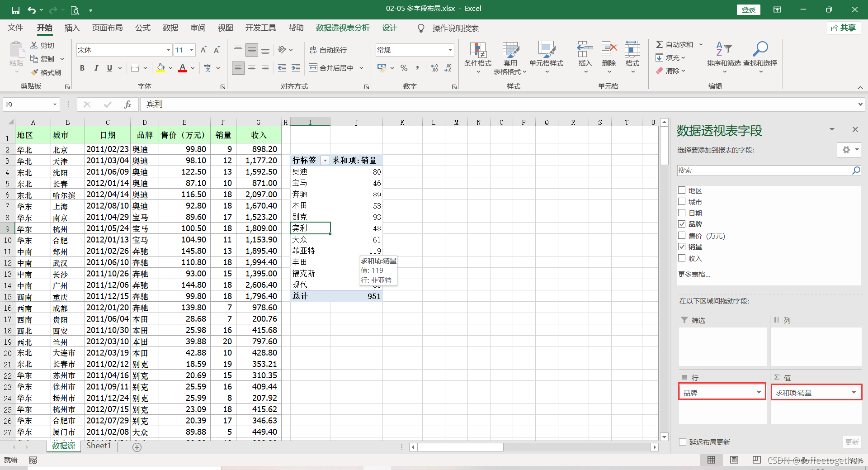Click the 清除 clear button
The image size is (868, 470).
(x=671, y=71)
